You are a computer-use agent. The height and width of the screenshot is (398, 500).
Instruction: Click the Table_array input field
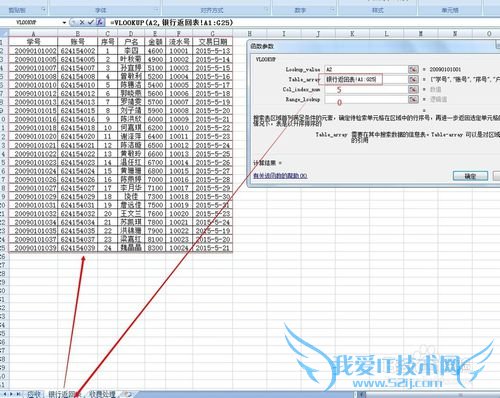click(366, 79)
